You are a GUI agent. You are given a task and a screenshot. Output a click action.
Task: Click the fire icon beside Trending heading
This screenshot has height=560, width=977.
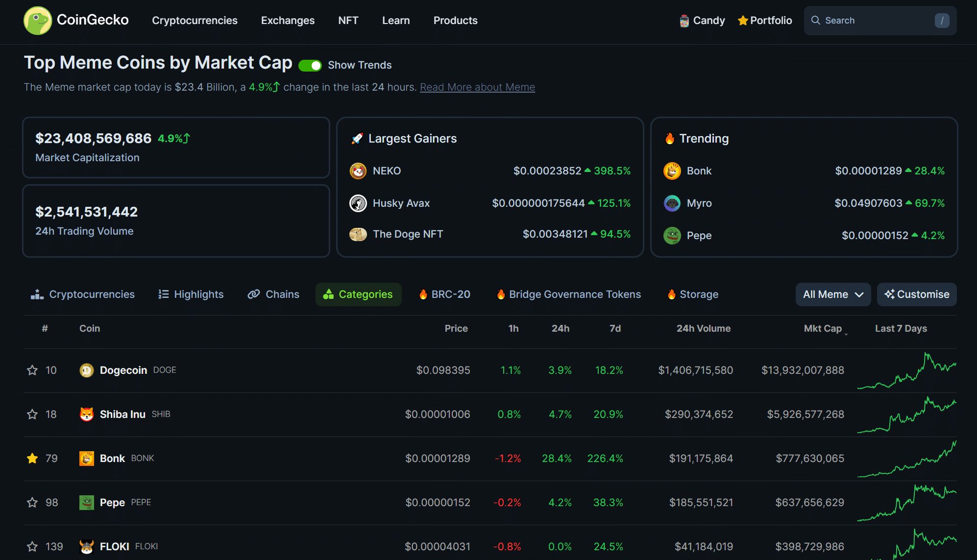coord(670,139)
